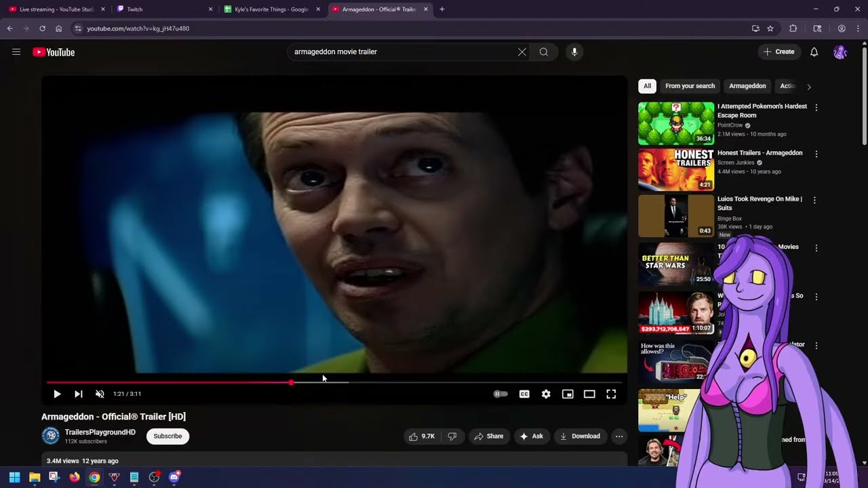Clear the search box text
This screenshot has width=868, height=488.
pyautogui.click(x=522, y=52)
